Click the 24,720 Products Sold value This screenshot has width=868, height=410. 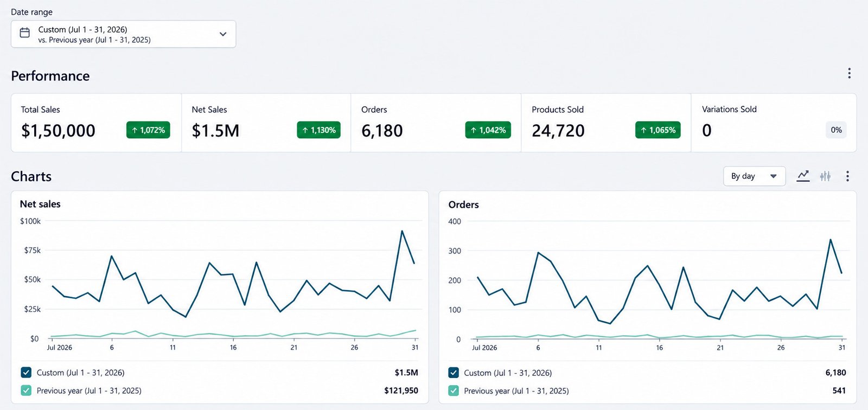pyautogui.click(x=558, y=131)
